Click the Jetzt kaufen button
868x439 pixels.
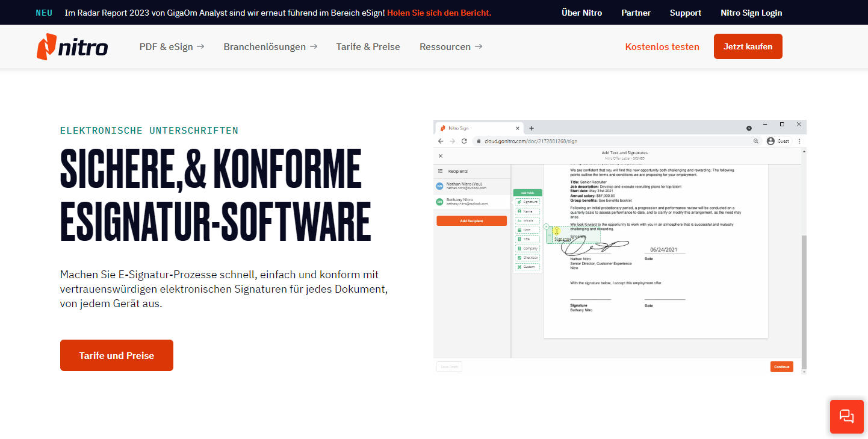tap(748, 46)
